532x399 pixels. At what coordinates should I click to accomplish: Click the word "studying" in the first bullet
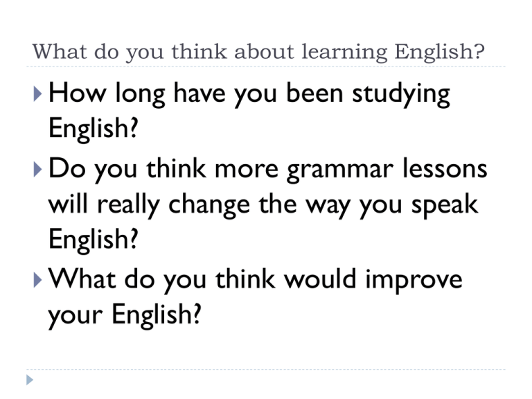click(x=401, y=95)
